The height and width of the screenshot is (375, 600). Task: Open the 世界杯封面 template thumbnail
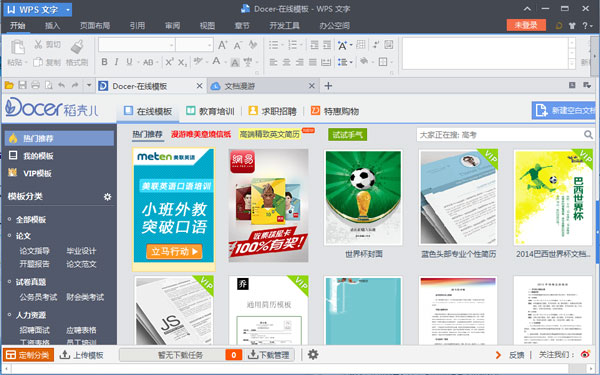363,197
